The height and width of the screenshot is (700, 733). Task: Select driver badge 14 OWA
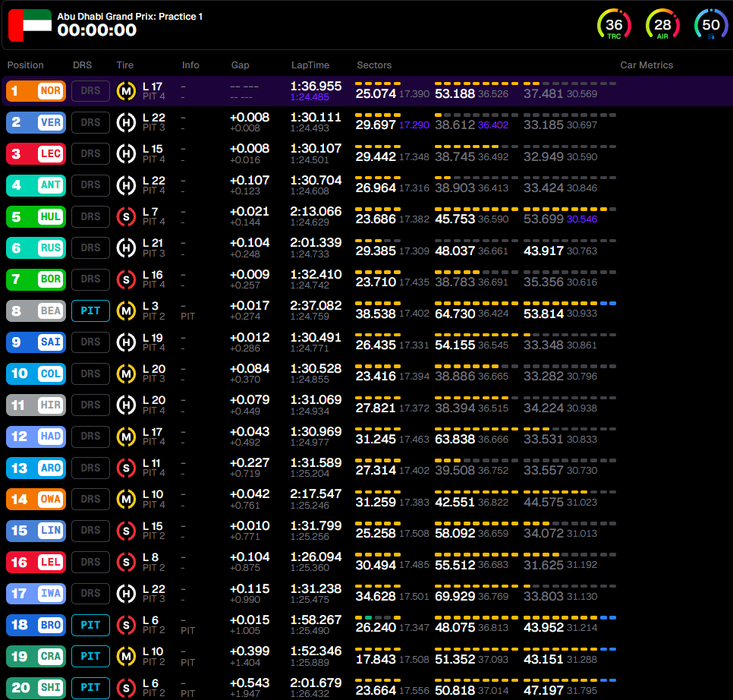(36, 500)
